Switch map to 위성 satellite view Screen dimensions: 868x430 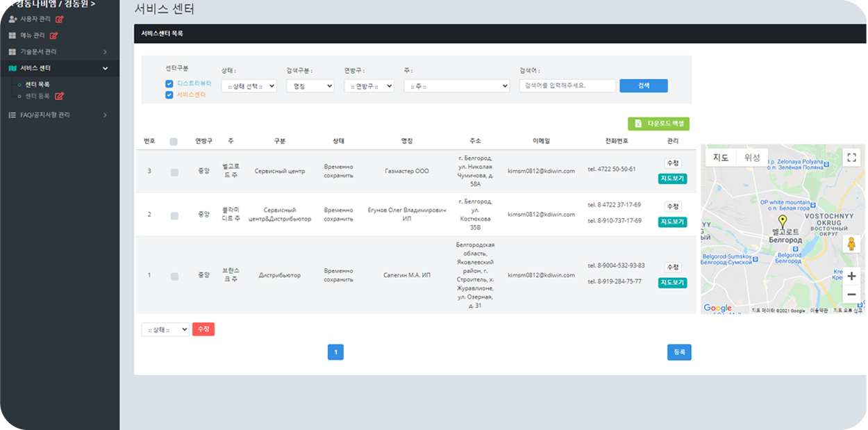(752, 158)
